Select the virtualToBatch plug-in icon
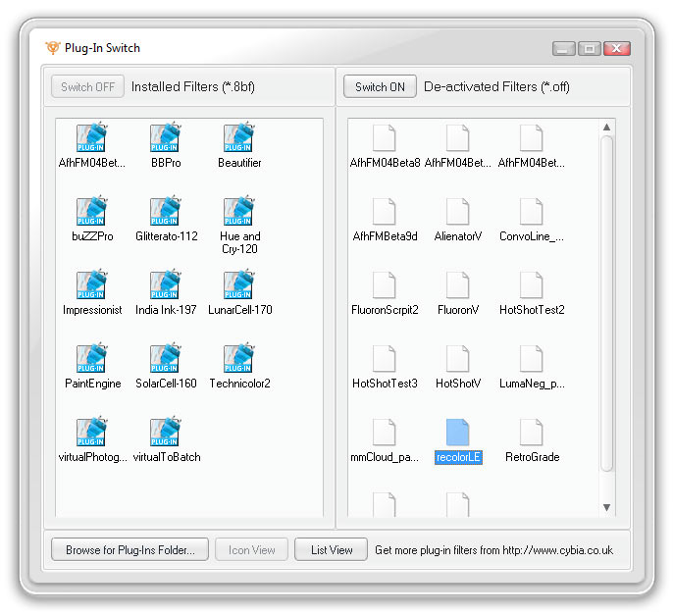This screenshot has height=616, width=673. 166,434
